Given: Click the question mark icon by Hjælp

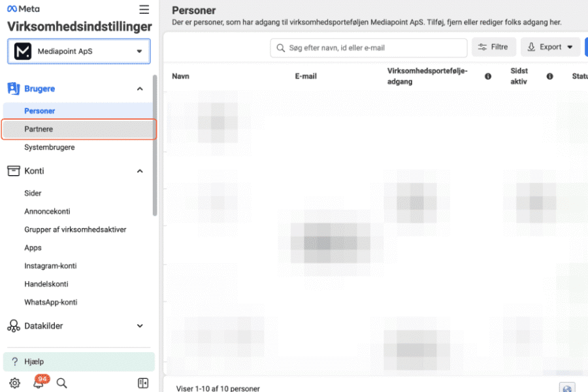Looking at the screenshot, I should click(14, 361).
